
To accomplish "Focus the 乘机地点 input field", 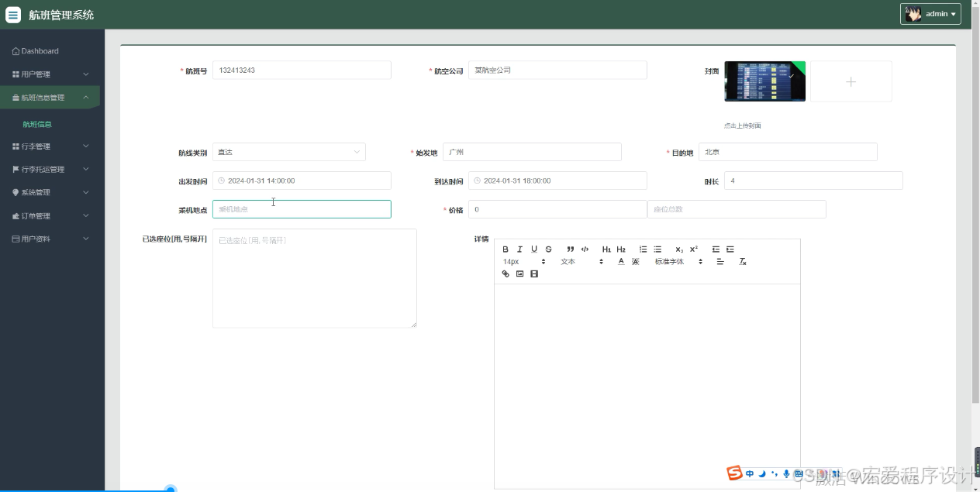I will 302,209.
